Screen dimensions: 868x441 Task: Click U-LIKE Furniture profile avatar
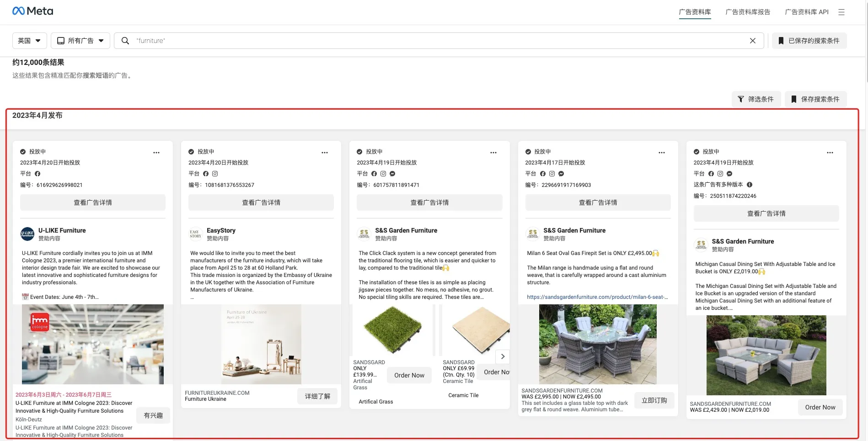27,234
